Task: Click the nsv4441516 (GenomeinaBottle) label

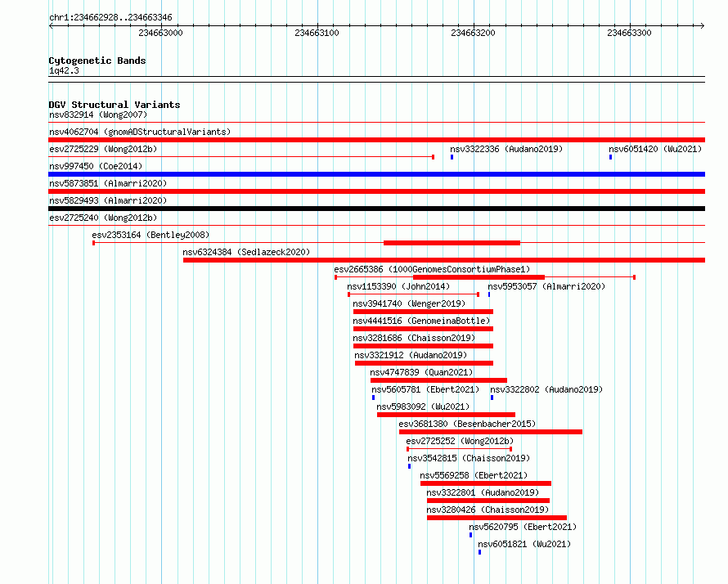Action: tap(421, 321)
